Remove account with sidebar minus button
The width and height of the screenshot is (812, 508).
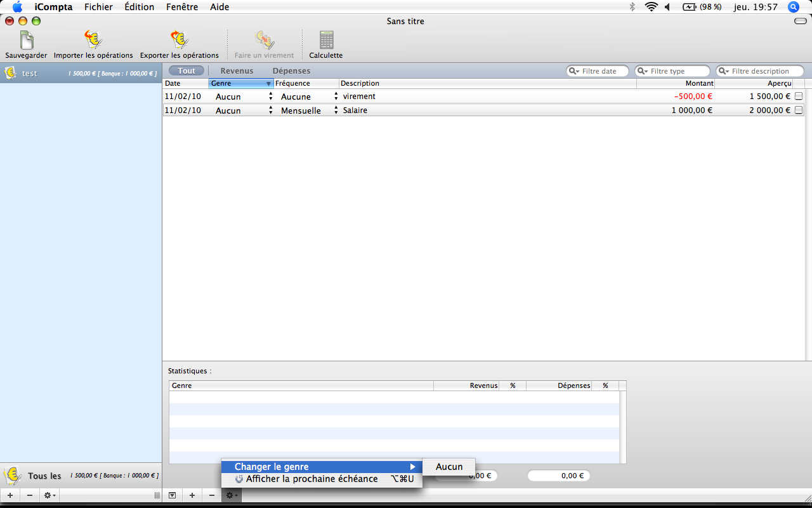click(29, 495)
